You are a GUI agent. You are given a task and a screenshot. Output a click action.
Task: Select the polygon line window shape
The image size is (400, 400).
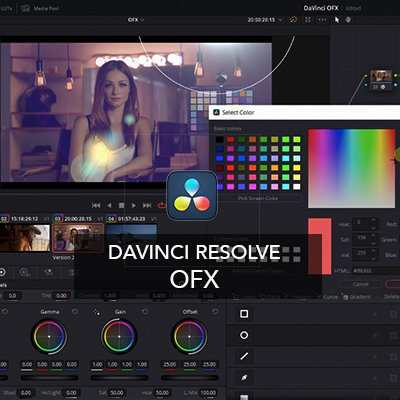[x=244, y=356]
